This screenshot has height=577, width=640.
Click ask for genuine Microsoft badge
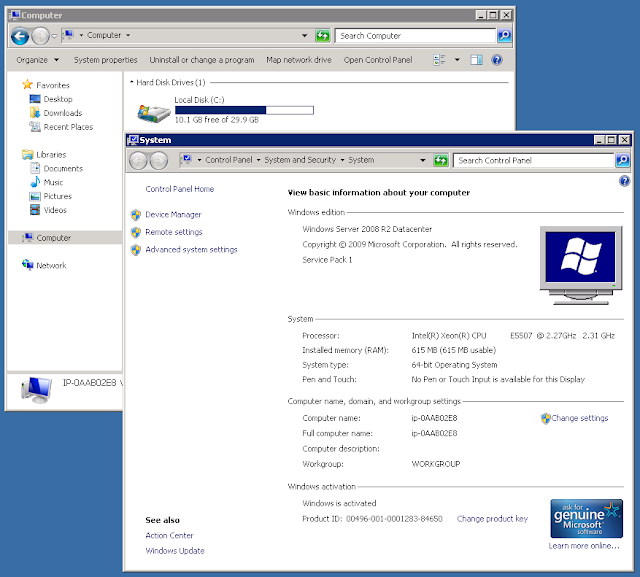pyautogui.click(x=586, y=518)
